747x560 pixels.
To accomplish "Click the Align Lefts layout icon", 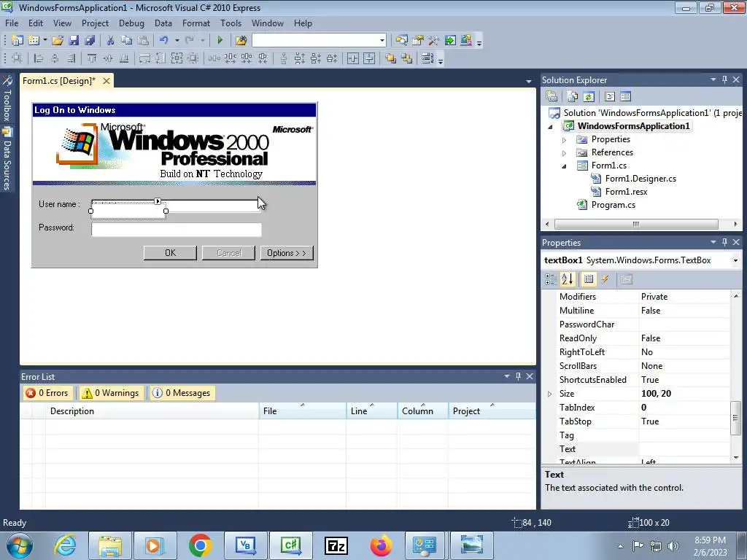I will pyautogui.click(x=39, y=58).
